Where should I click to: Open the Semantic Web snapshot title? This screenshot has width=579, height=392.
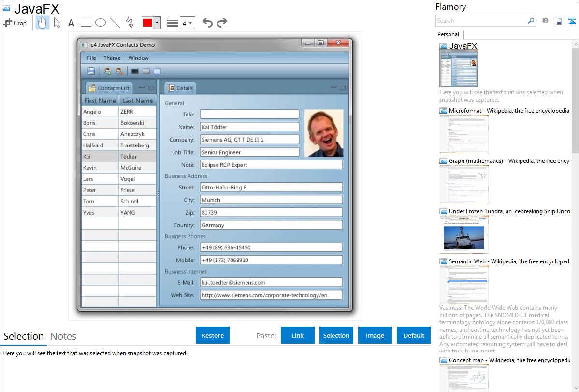point(509,261)
